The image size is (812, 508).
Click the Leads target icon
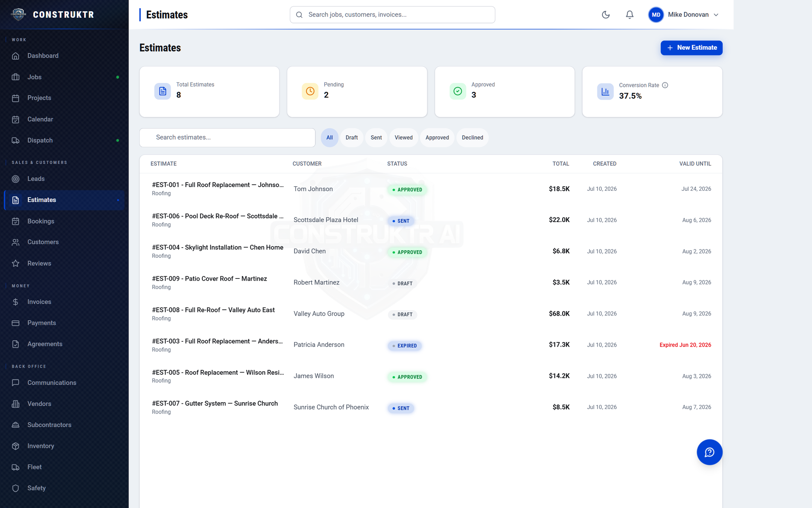[x=15, y=179]
